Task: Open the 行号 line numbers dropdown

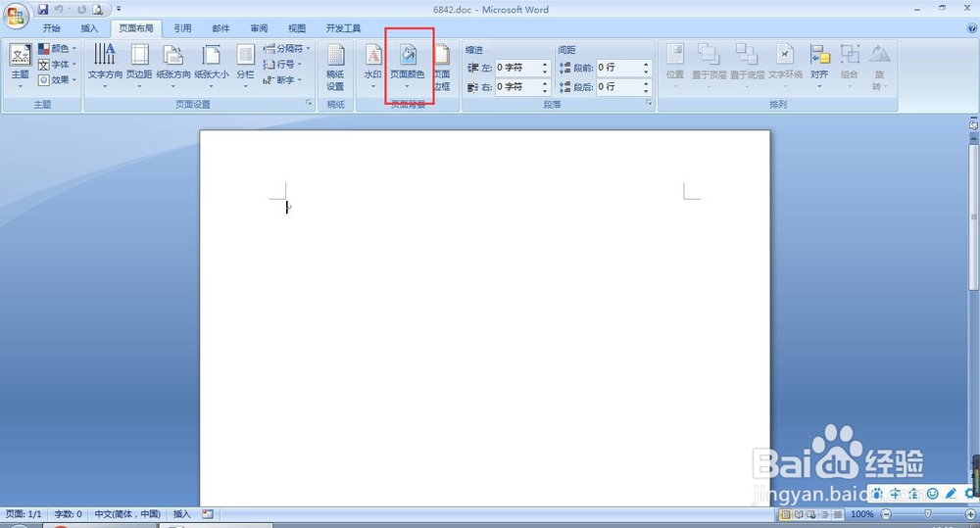Action: (x=282, y=65)
